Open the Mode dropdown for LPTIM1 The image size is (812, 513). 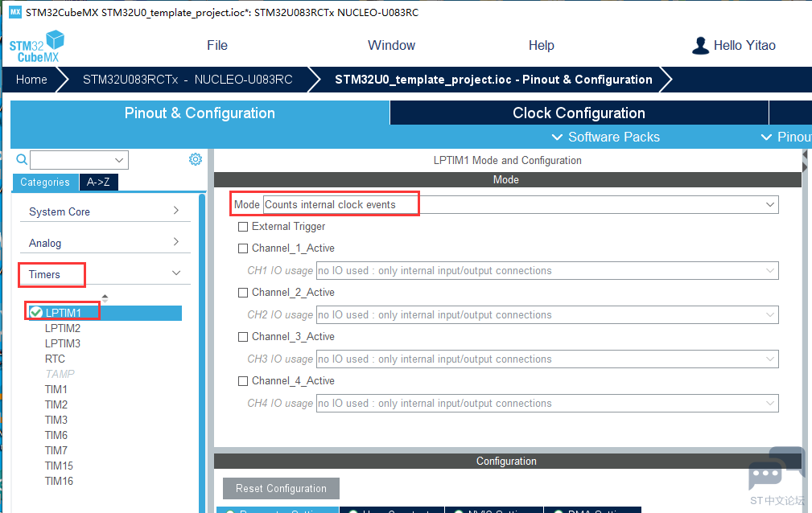point(770,204)
